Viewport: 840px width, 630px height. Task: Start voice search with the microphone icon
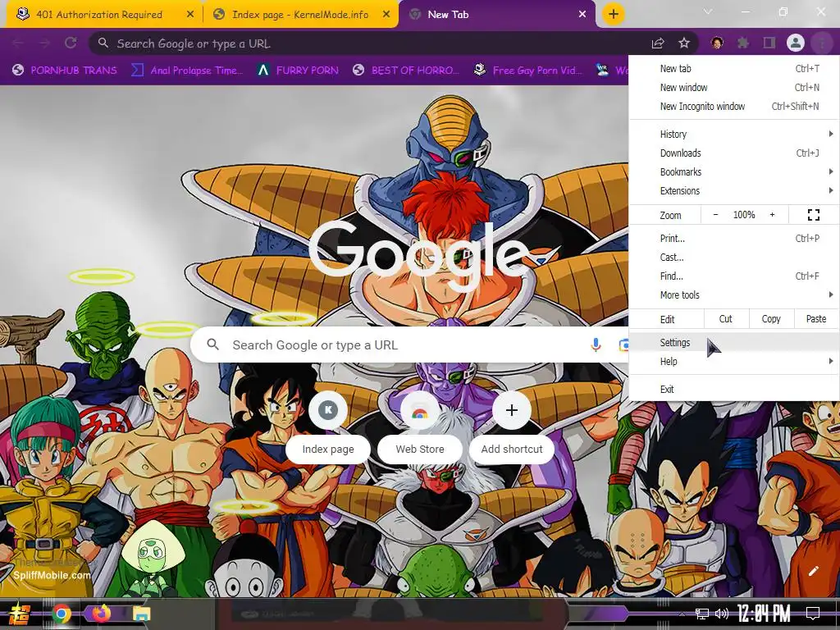coord(596,345)
